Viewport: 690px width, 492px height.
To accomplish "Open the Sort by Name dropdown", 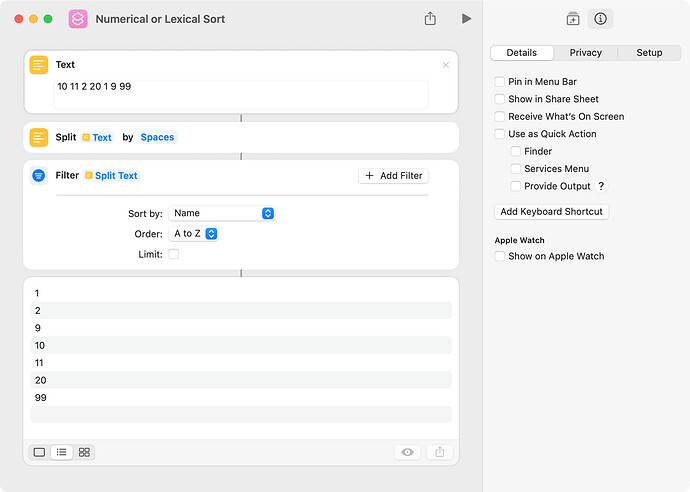I will coord(222,213).
